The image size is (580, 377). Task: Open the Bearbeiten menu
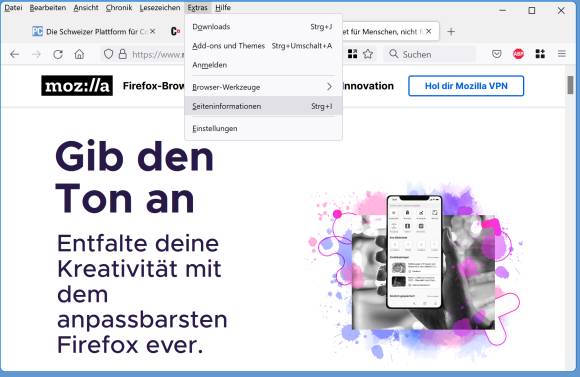(48, 7)
